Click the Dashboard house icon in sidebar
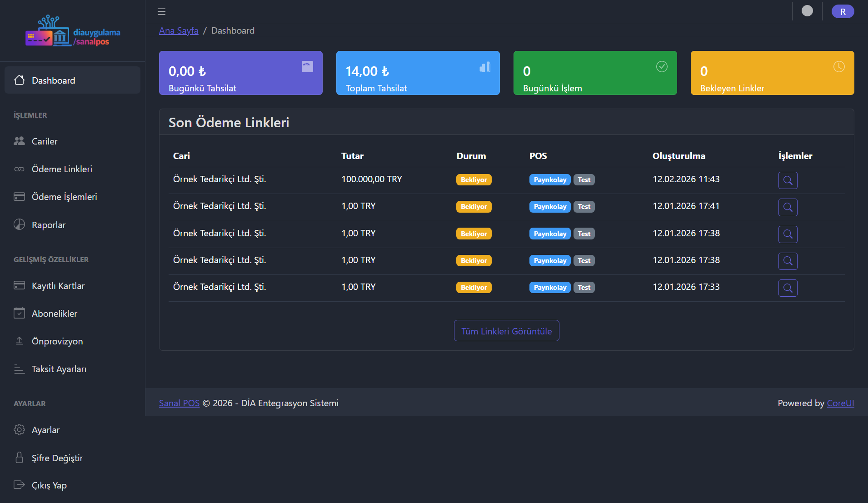 point(19,80)
